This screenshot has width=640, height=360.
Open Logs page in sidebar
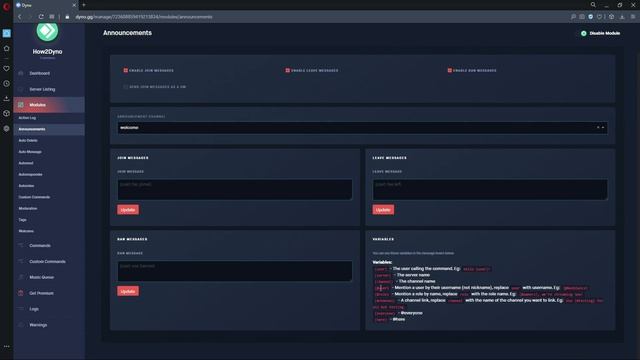click(34, 309)
